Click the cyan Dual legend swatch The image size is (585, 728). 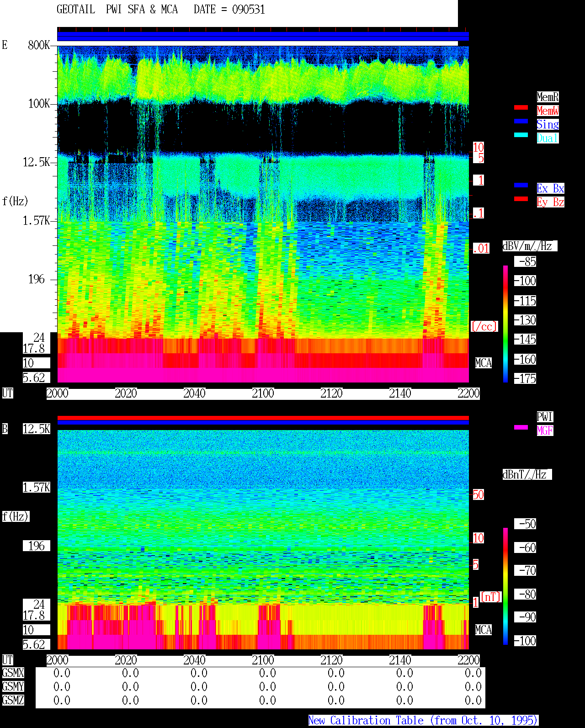coord(521,135)
